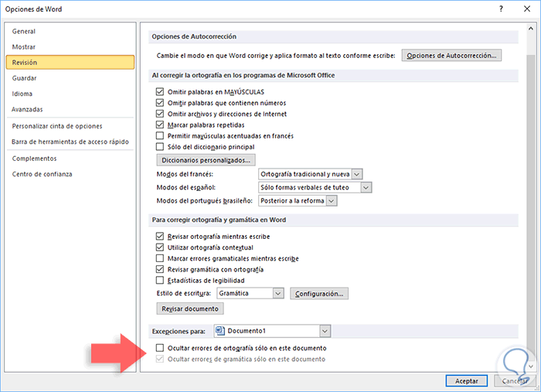
Task: Toggle Omitir palabras que contienen números
Action: tap(160, 103)
